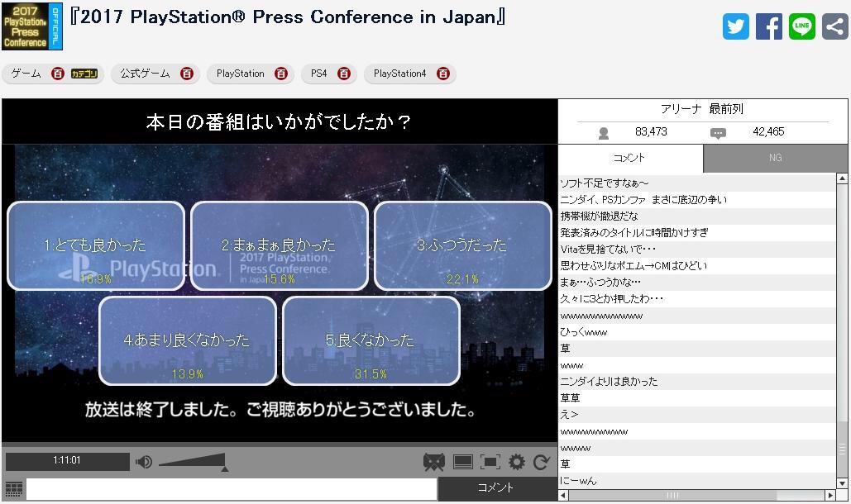Click the viewer count 83,473

coord(651,131)
